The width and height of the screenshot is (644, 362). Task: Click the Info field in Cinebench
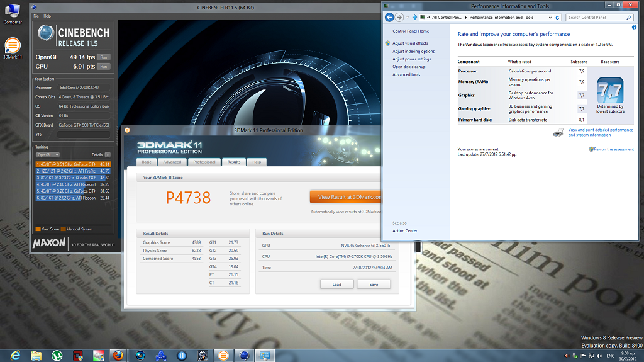pyautogui.click(x=84, y=135)
